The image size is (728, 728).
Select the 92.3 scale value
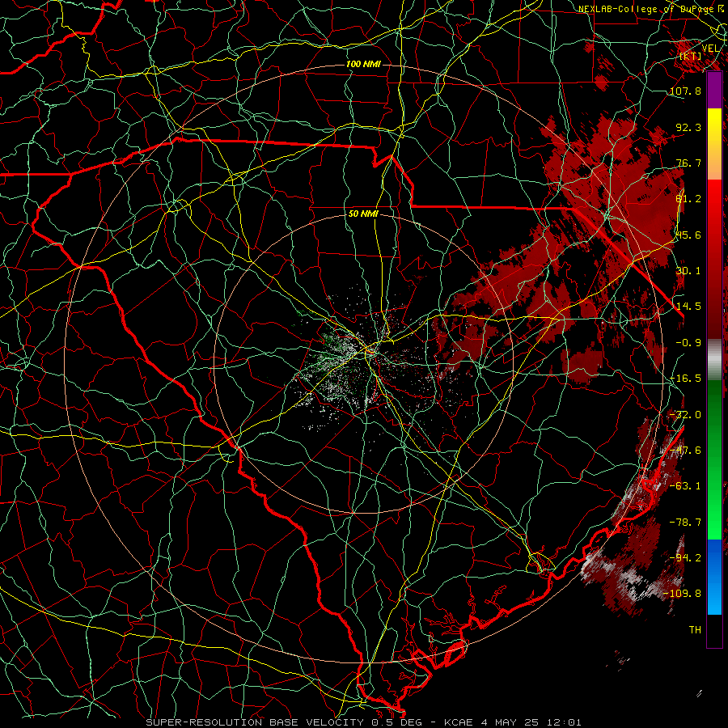pos(688,127)
